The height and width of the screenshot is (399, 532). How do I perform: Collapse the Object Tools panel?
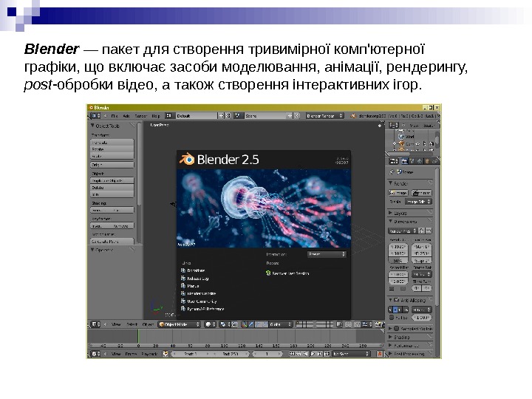click(x=92, y=126)
